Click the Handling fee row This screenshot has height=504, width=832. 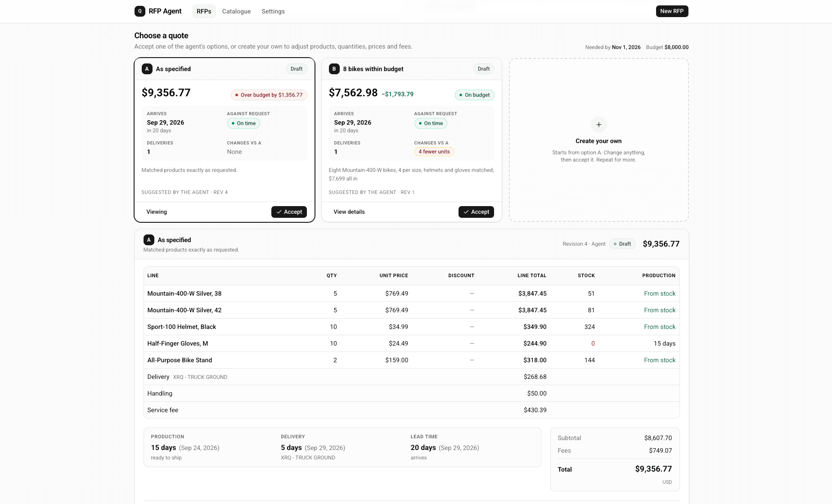tap(411, 393)
